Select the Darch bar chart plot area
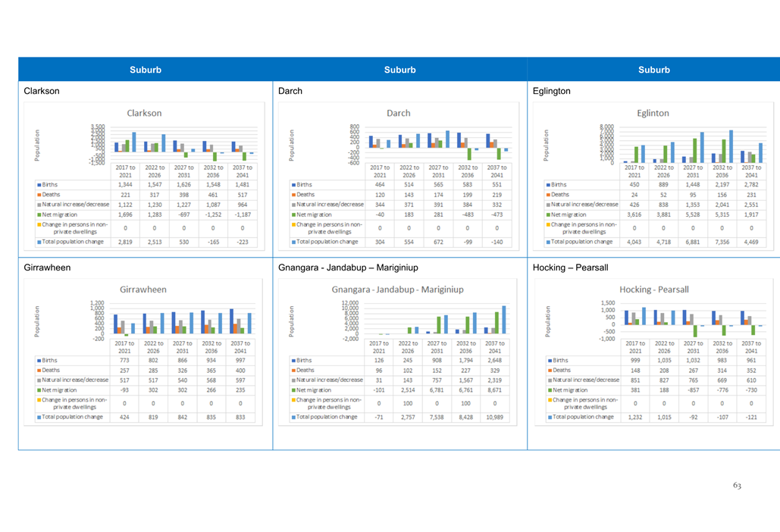This screenshot has width=780, height=532. point(436,142)
